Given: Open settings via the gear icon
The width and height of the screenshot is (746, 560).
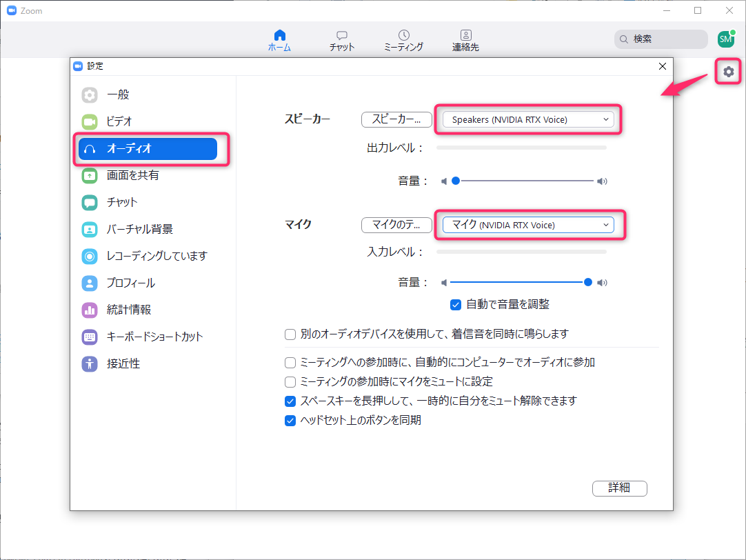Looking at the screenshot, I should tap(729, 72).
